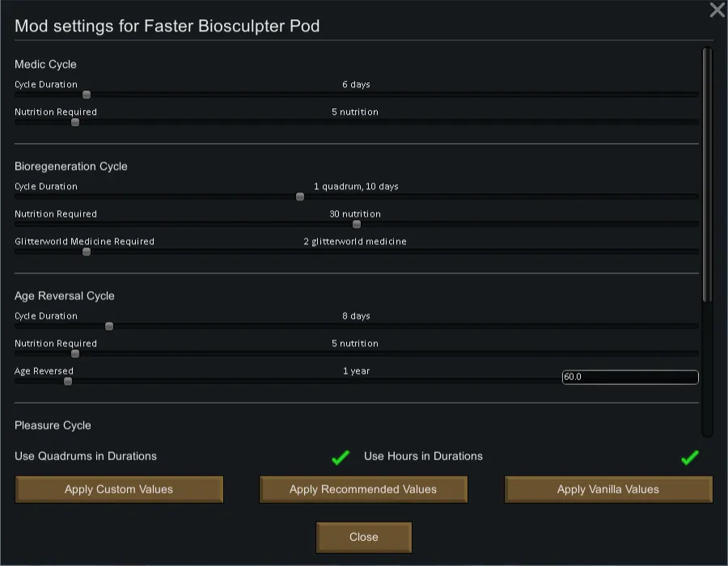
Task: Click Age Reversal Cycle Duration slider handle
Action: (109, 326)
